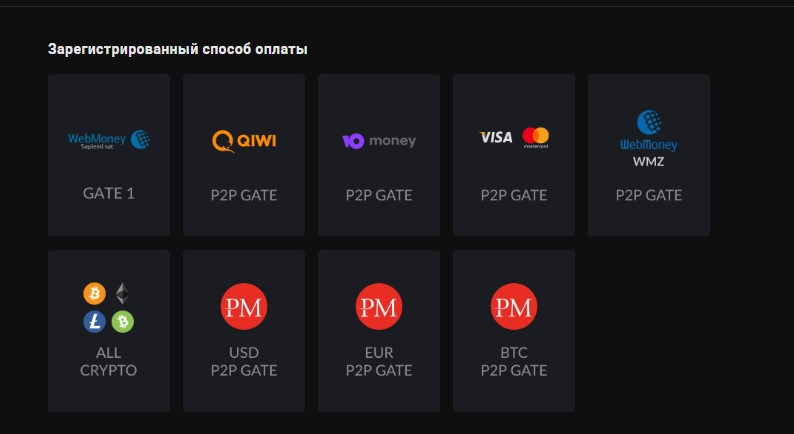Image resolution: width=794 pixels, height=434 pixels.
Task: Click the green Bitcoin Cash icon
Action: (x=123, y=322)
